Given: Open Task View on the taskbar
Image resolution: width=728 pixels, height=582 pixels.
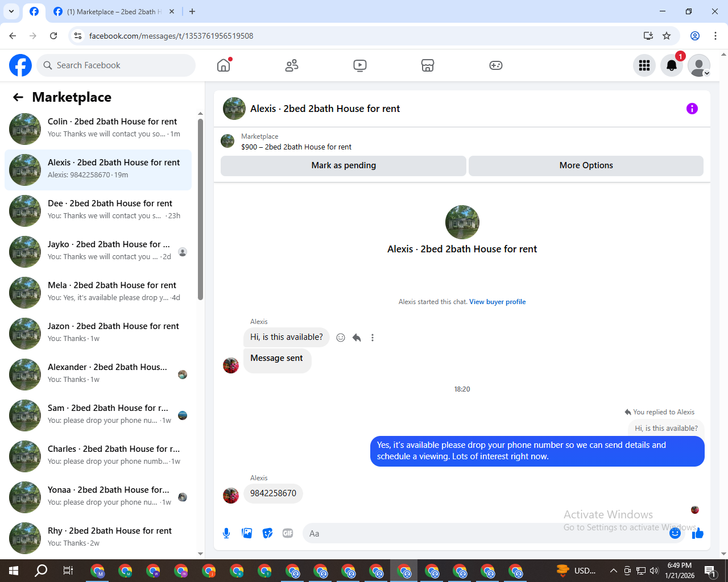Looking at the screenshot, I should pyautogui.click(x=68, y=571).
